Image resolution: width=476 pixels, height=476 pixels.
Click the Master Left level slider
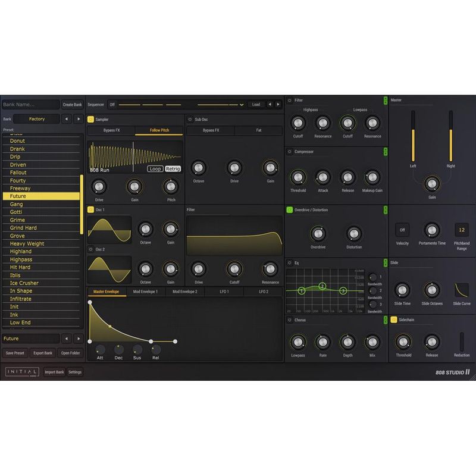pyautogui.click(x=413, y=136)
